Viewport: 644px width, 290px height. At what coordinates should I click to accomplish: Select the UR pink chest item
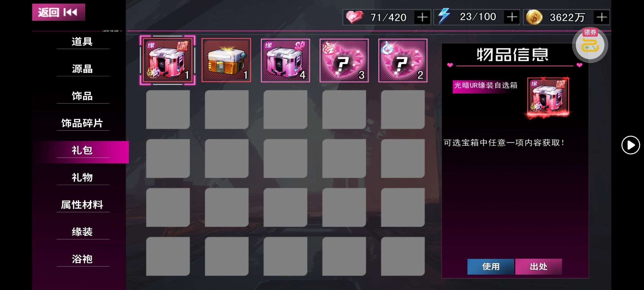click(167, 60)
